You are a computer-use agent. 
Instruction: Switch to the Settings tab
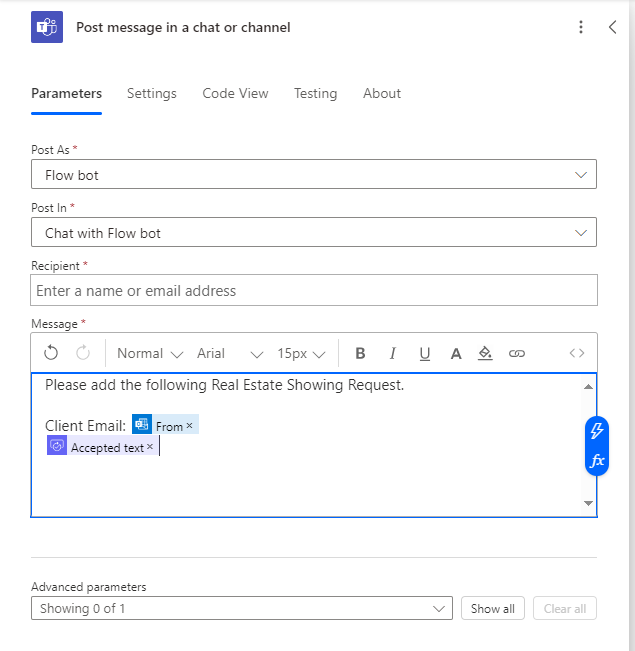152,93
